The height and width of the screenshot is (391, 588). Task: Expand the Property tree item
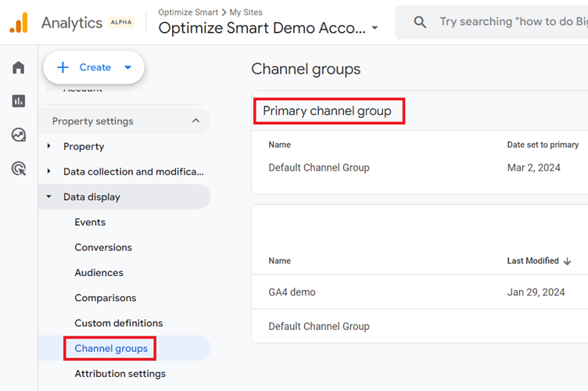(x=48, y=145)
